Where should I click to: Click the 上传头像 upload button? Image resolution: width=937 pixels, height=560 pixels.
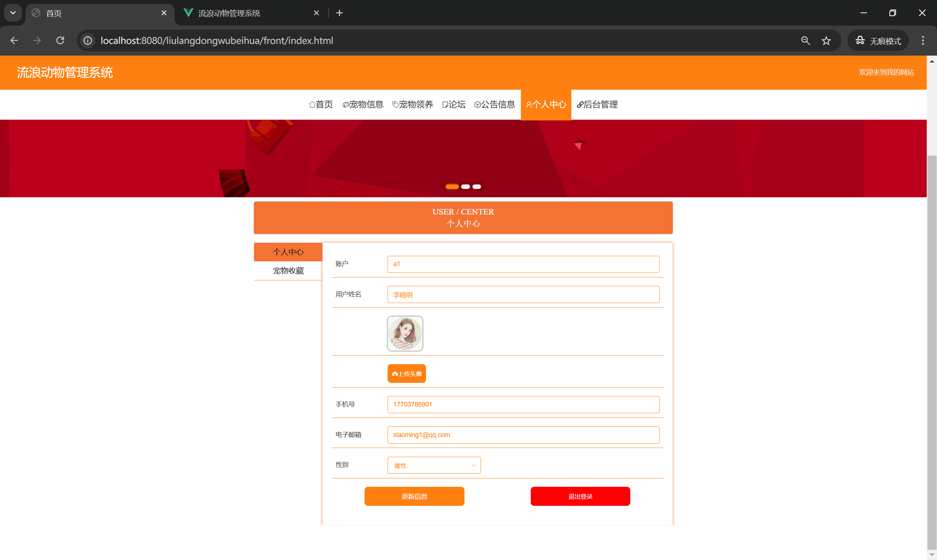(x=406, y=373)
